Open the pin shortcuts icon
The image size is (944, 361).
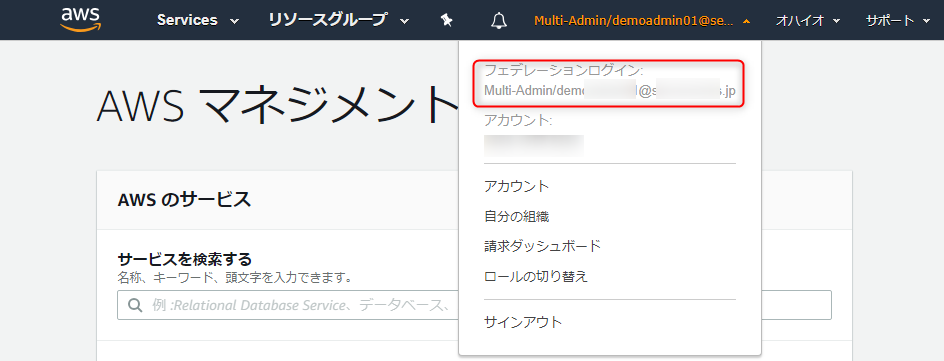(x=446, y=20)
